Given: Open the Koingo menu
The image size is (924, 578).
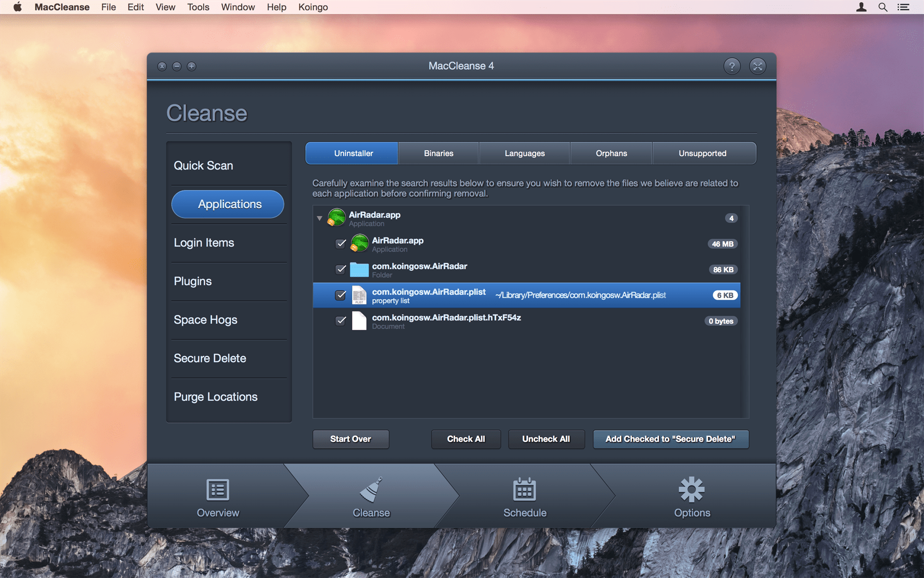Looking at the screenshot, I should pyautogui.click(x=313, y=7).
